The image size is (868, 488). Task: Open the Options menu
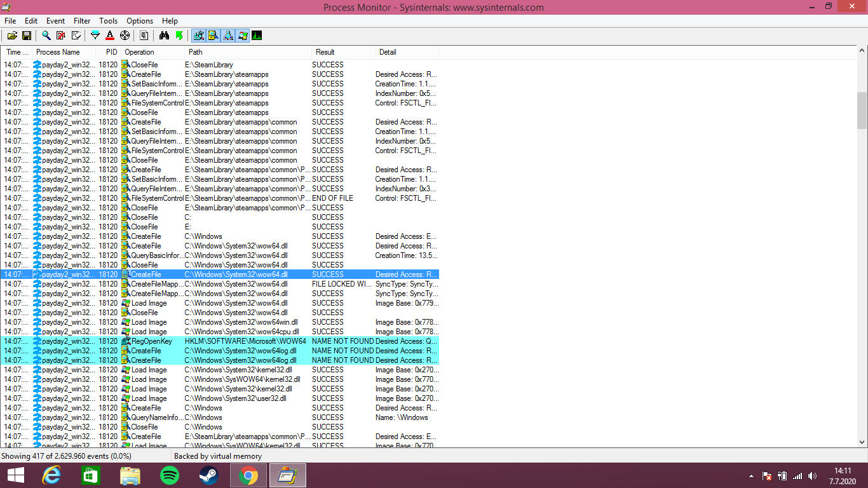[x=140, y=21]
